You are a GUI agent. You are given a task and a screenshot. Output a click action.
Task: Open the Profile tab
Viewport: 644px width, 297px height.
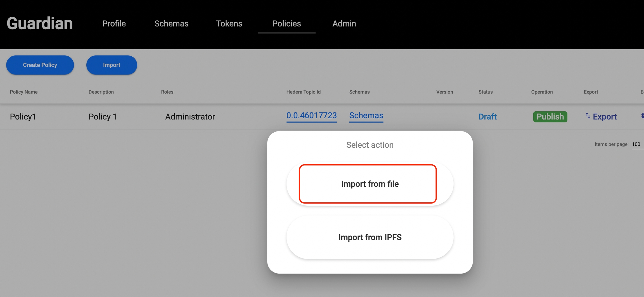click(114, 24)
